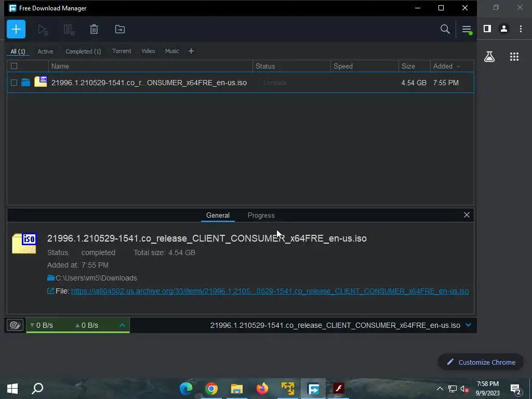Image resolution: width=532 pixels, height=399 pixels.
Task: Delete selected download with trash icon
Action: click(94, 29)
